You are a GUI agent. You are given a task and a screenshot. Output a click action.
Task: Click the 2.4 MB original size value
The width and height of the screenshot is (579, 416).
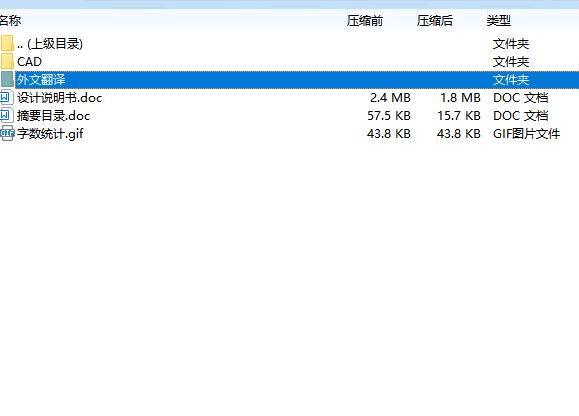390,98
